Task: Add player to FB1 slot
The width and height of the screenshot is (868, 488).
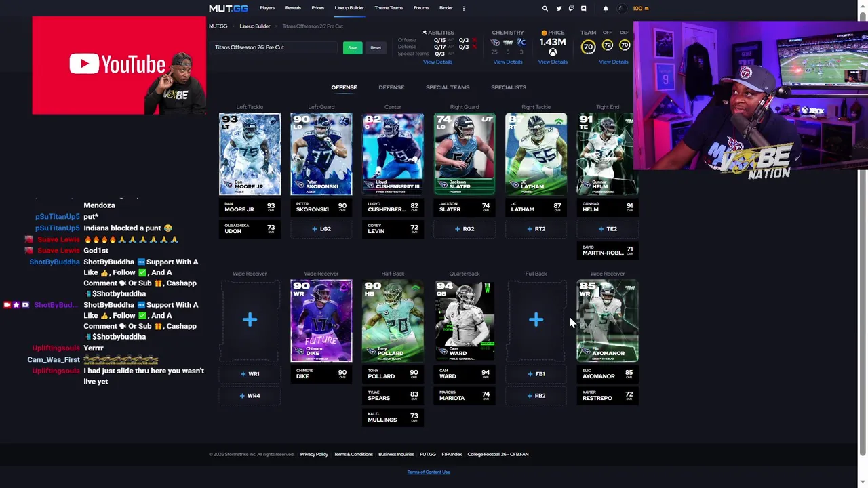Action: (536, 374)
